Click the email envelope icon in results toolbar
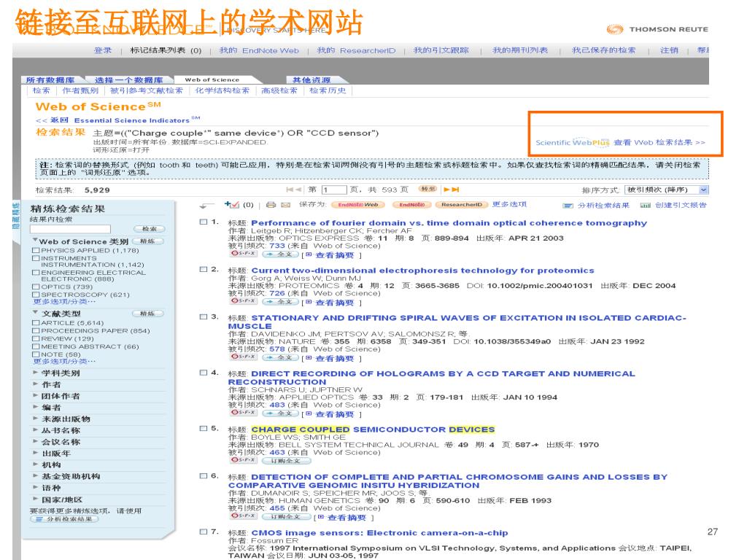The width and height of the screenshot is (747, 560). 285,205
